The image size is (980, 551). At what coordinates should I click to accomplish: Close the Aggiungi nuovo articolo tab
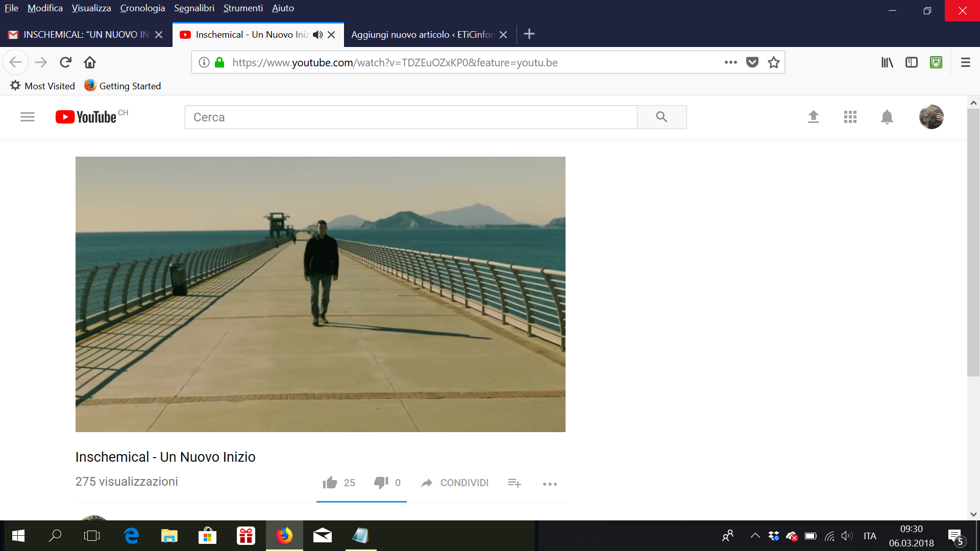click(x=503, y=35)
